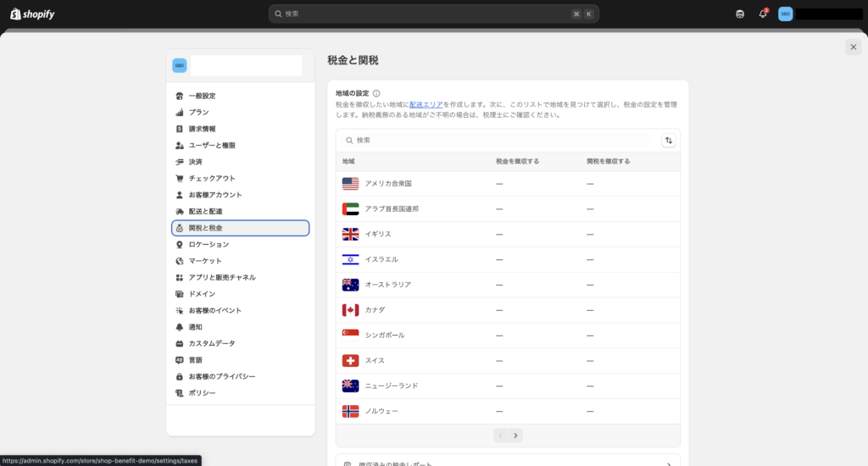Viewport: 868px width, 466px height.
Task: Open the イスラエル row
Action: (508, 259)
